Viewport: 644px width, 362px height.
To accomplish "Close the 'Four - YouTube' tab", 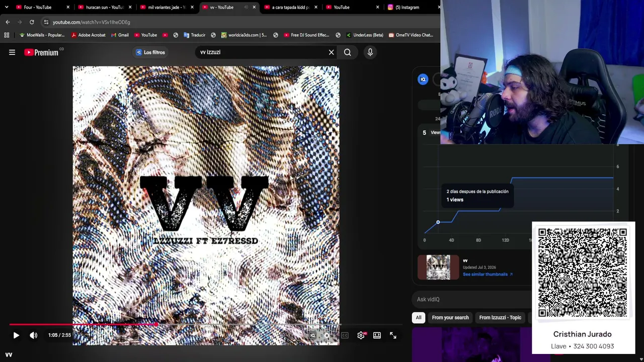I will (68, 8).
